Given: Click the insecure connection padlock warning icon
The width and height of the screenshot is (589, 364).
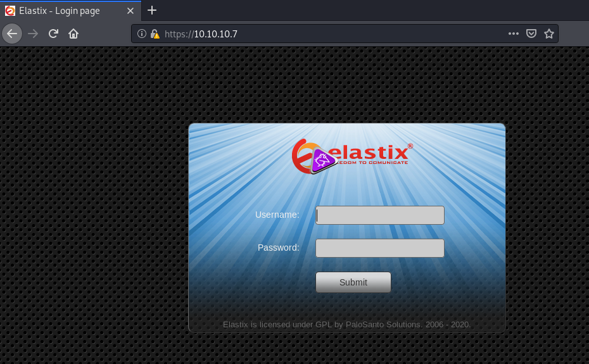Looking at the screenshot, I should tap(155, 34).
